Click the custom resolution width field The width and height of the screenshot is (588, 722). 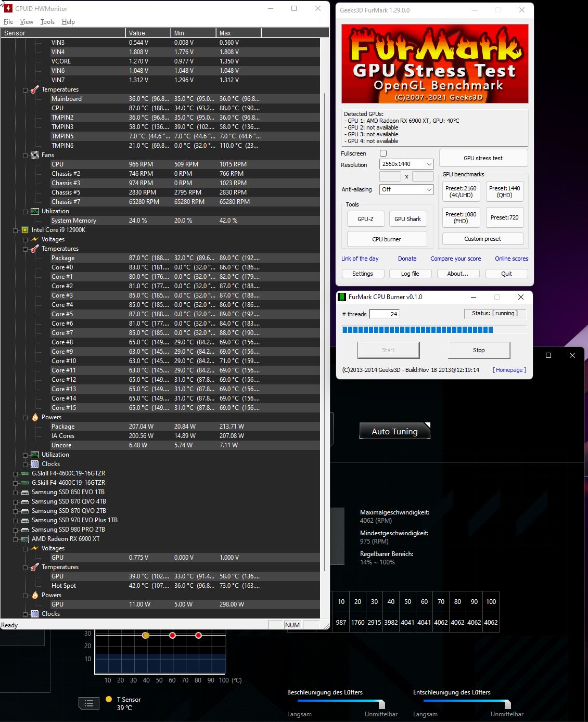(390, 176)
